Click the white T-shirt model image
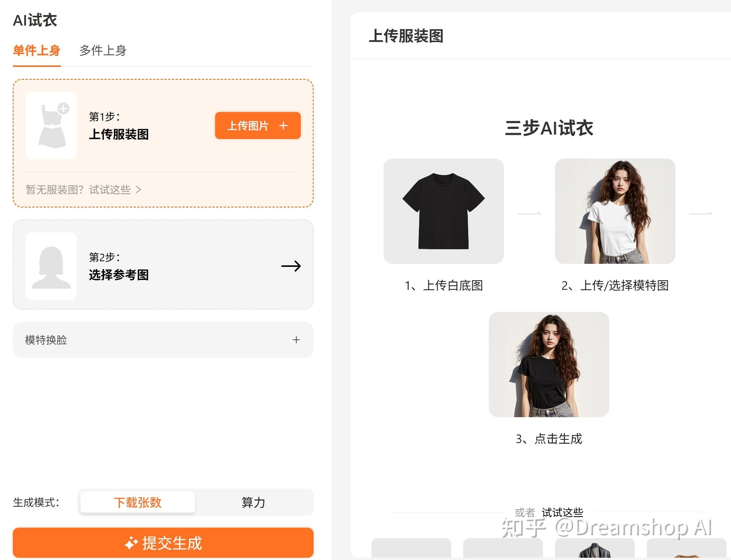The image size is (731, 560). [x=615, y=211]
